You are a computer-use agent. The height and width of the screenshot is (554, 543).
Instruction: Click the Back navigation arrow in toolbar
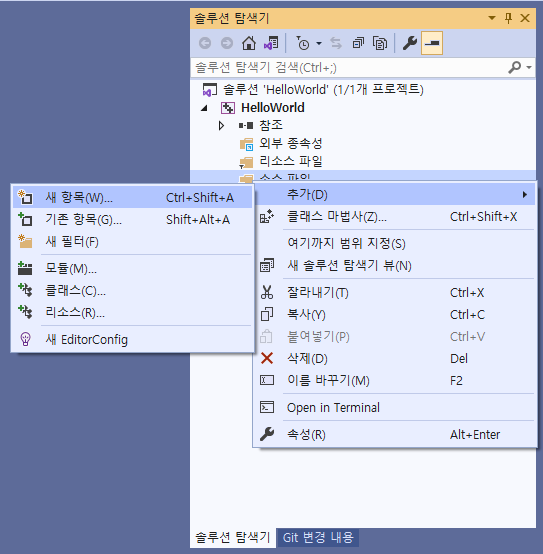205,43
